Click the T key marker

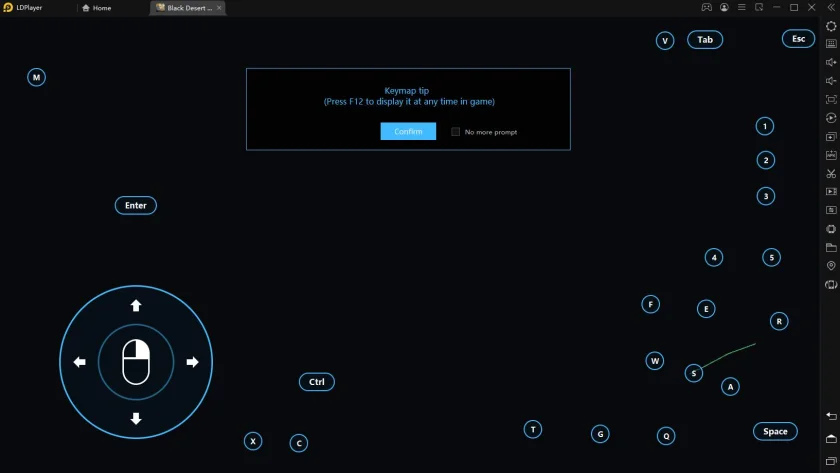click(x=533, y=430)
